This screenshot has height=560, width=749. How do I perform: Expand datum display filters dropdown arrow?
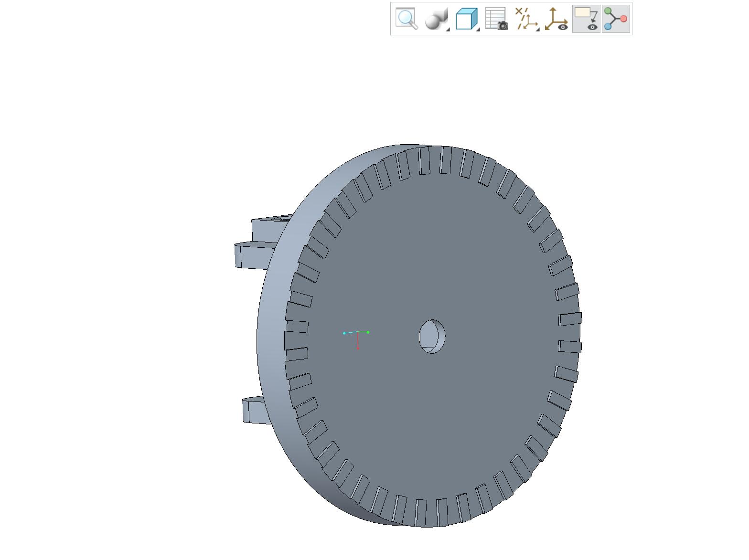click(x=538, y=30)
